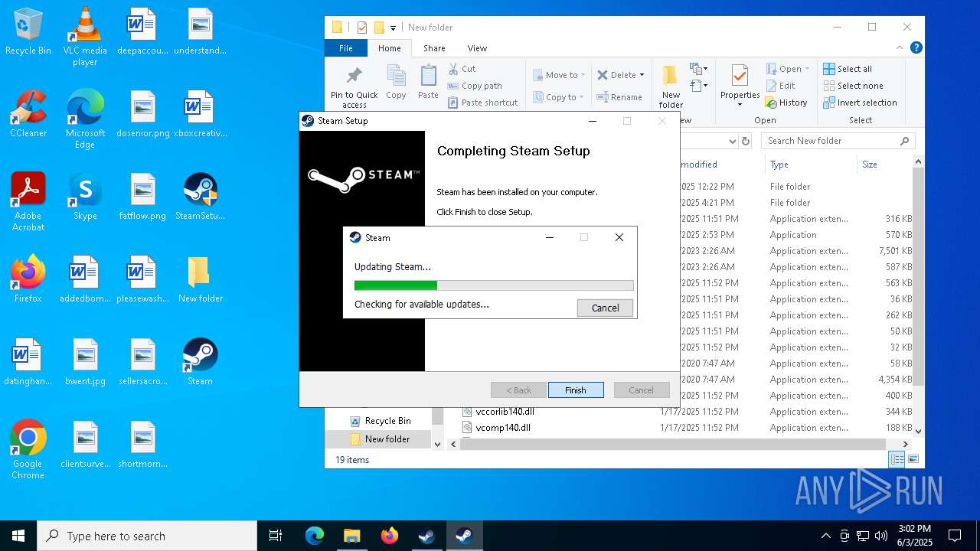980x551 pixels.
Task: Click the taskbar search box
Action: 147,536
